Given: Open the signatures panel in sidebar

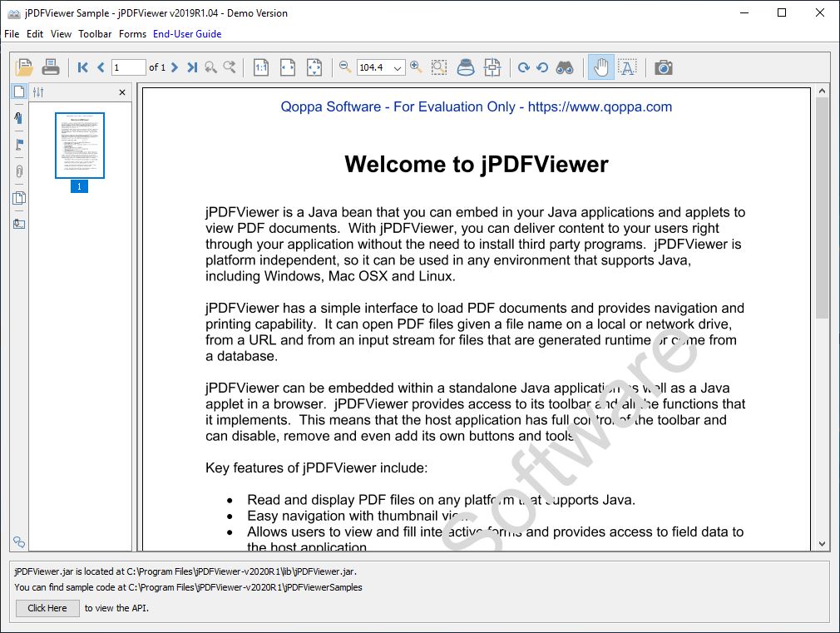Looking at the screenshot, I should tap(19, 117).
